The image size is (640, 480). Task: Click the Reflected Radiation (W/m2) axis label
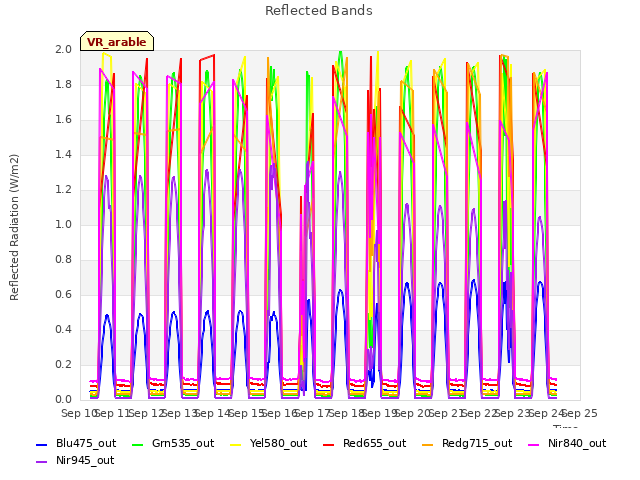(14, 227)
